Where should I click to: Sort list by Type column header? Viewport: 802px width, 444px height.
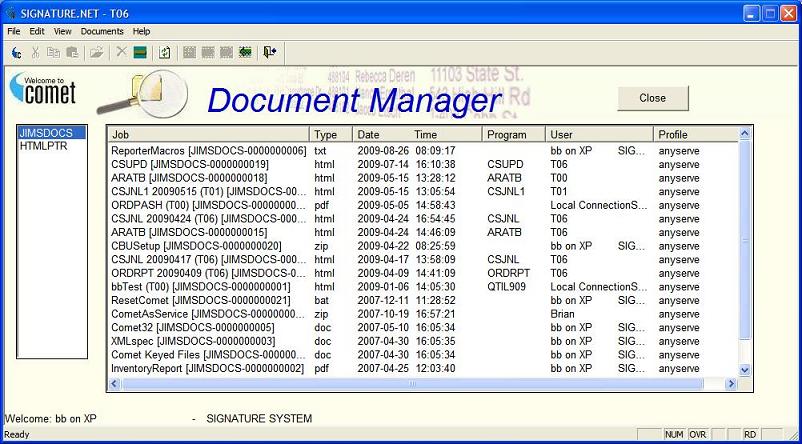(331, 135)
